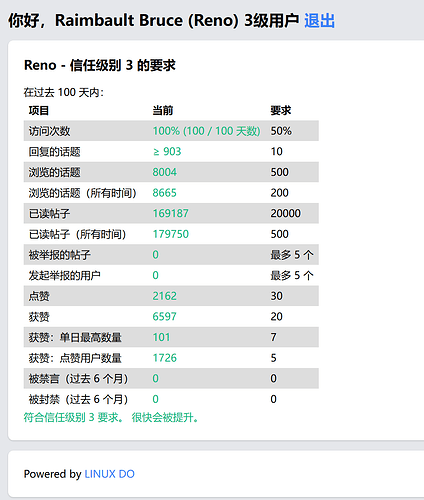Click the current value 169187

tap(171, 214)
